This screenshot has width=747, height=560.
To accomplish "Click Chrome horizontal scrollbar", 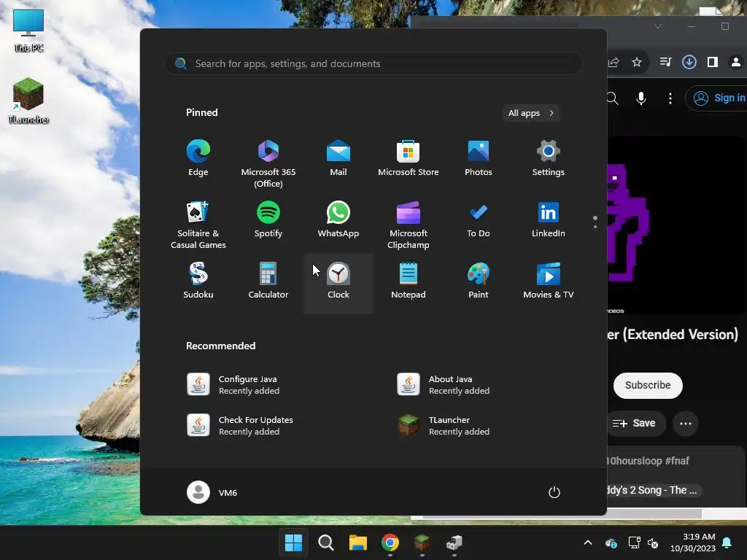I will (562, 513).
